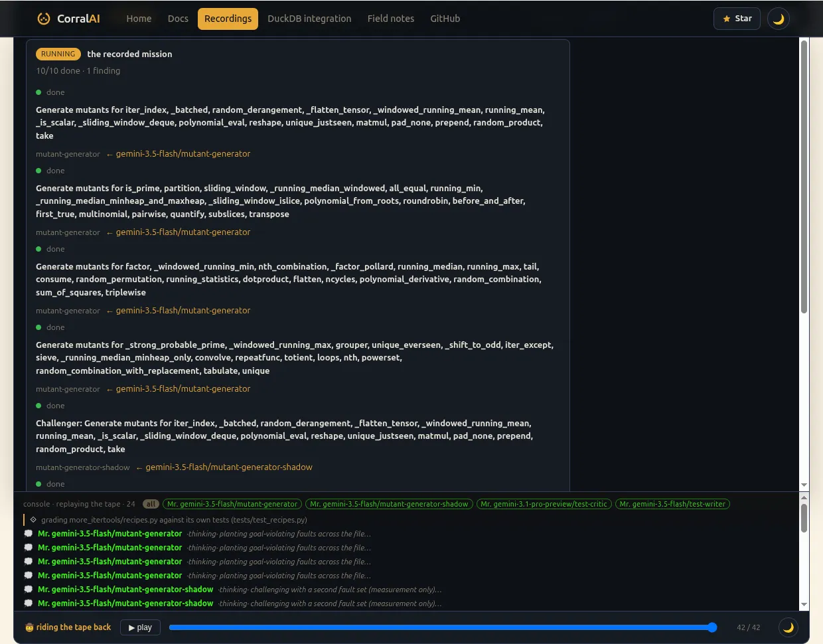Screen dimensions: 823x644
Task: Select 'Generate mutants for is_prime' task text
Action: [x=281, y=201]
